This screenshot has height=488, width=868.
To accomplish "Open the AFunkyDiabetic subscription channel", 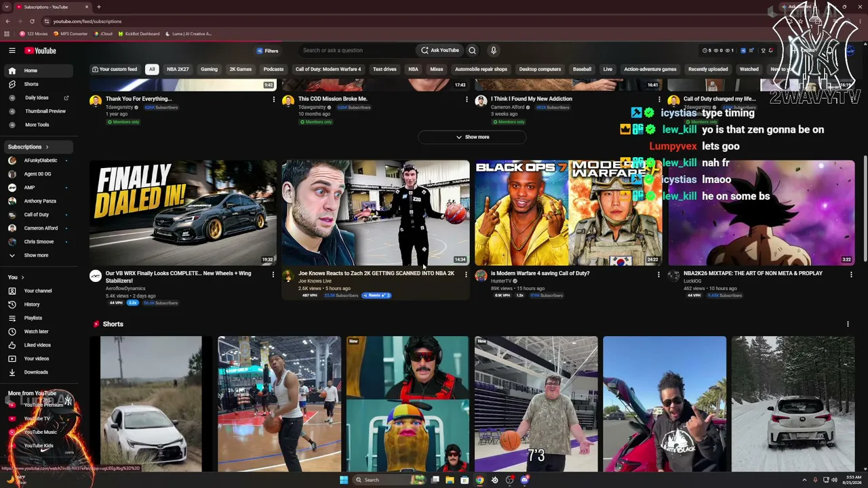I will coord(39,161).
